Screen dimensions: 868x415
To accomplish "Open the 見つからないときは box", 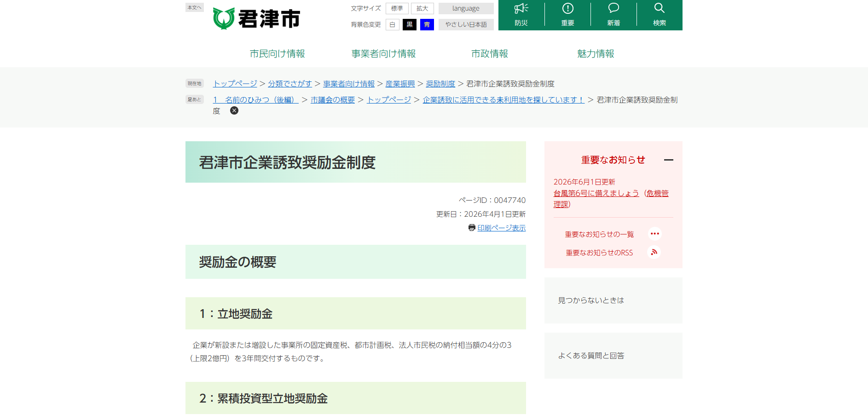I will [613, 300].
